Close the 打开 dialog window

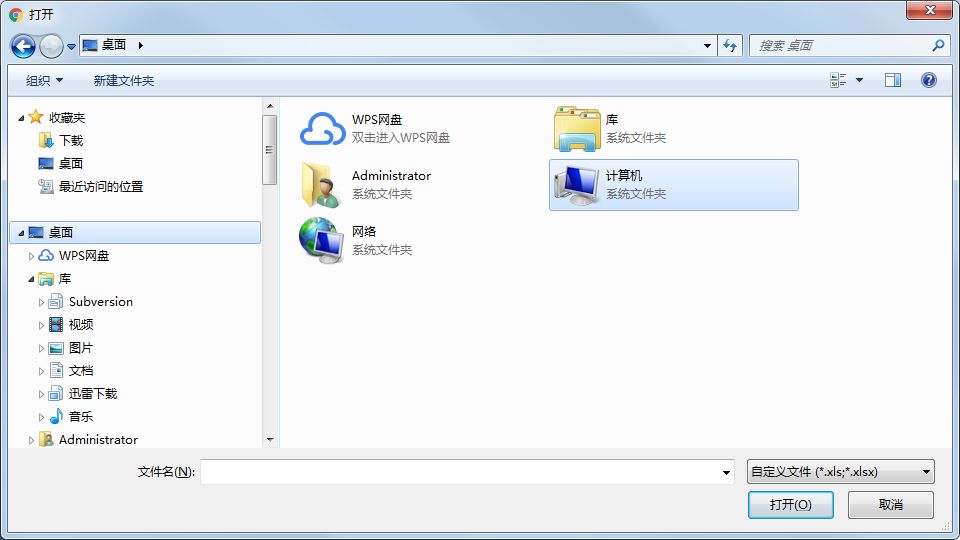point(929,10)
